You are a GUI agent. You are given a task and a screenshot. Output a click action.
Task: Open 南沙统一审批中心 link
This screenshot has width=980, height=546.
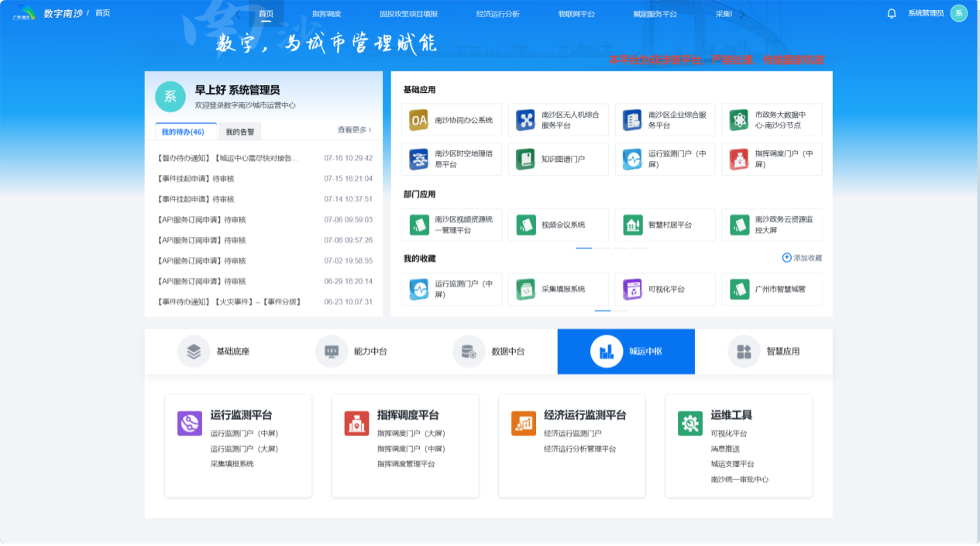[740, 479]
